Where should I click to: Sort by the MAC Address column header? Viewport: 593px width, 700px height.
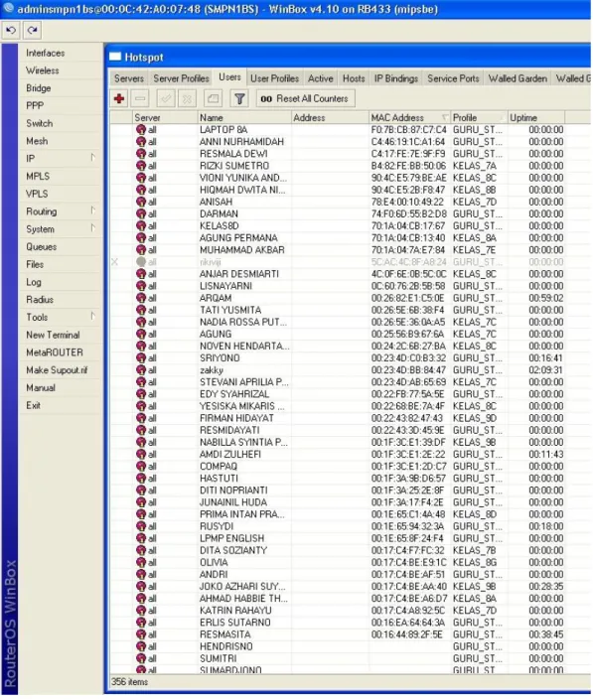[x=409, y=118]
